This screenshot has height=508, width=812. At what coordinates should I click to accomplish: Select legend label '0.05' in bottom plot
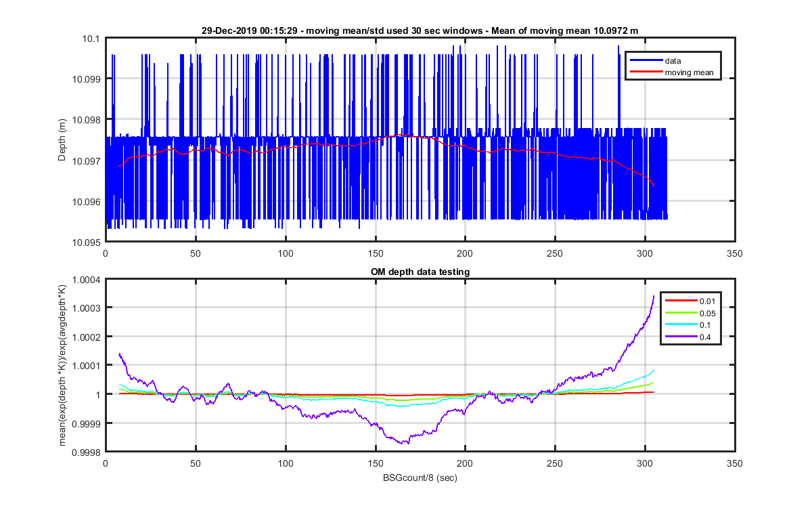[708, 312]
